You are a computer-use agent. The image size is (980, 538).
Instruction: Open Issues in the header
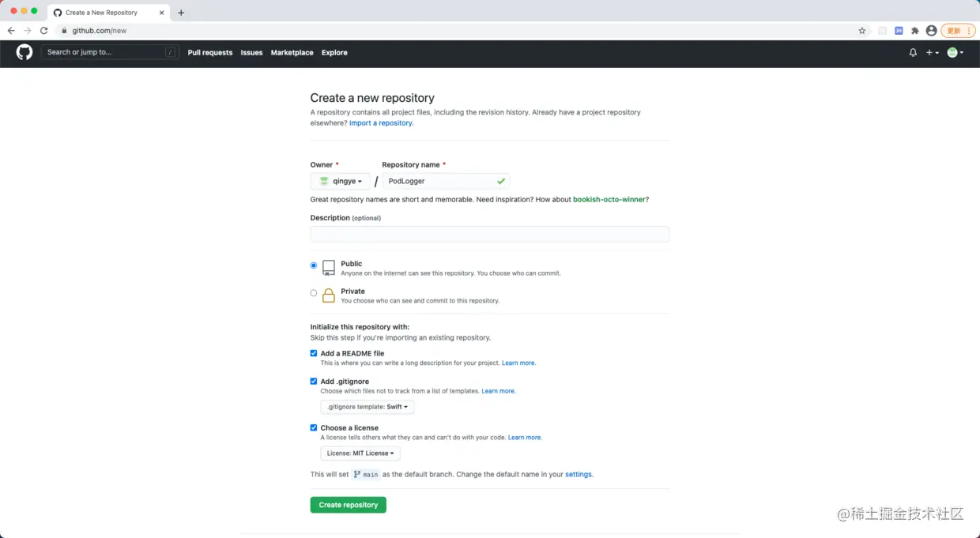[251, 52]
